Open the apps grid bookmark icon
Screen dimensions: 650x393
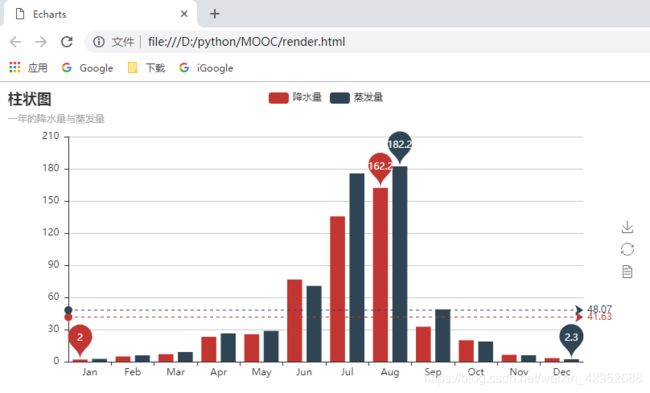[15, 67]
